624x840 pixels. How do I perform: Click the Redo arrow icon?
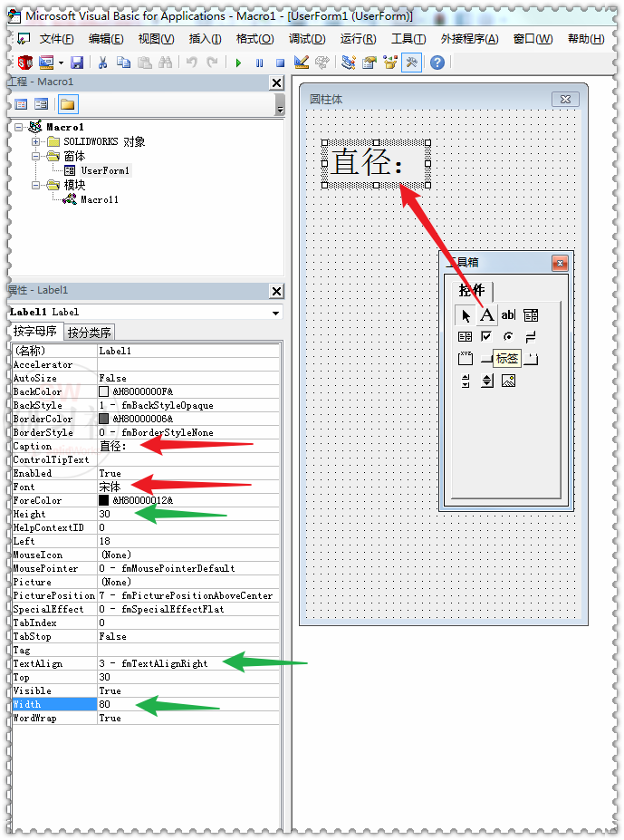point(212,63)
